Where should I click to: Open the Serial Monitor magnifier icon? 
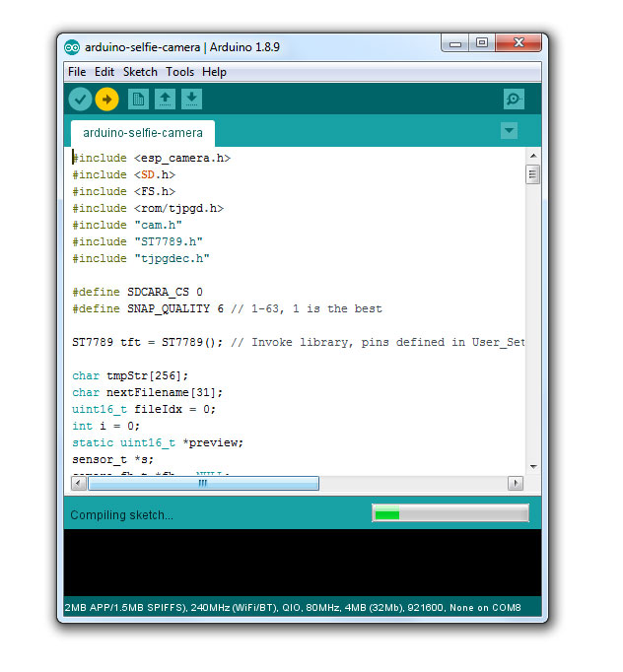pyautogui.click(x=514, y=100)
